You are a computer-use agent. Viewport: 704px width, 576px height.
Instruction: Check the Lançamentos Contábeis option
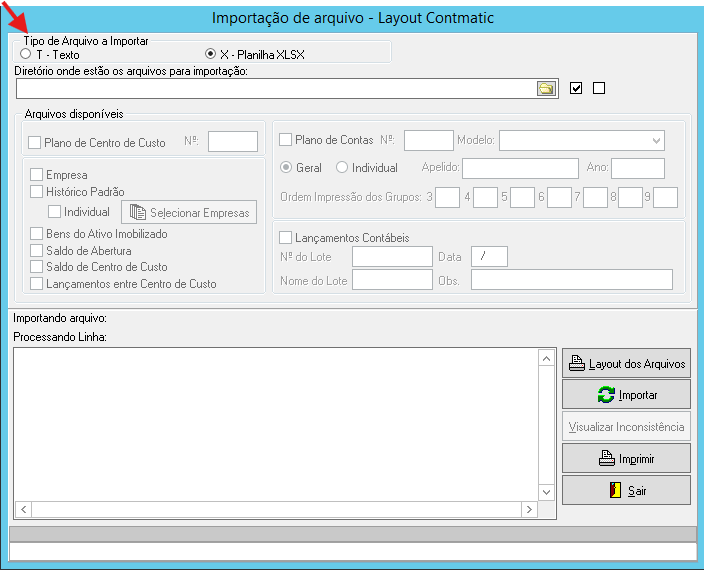click(x=286, y=237)
